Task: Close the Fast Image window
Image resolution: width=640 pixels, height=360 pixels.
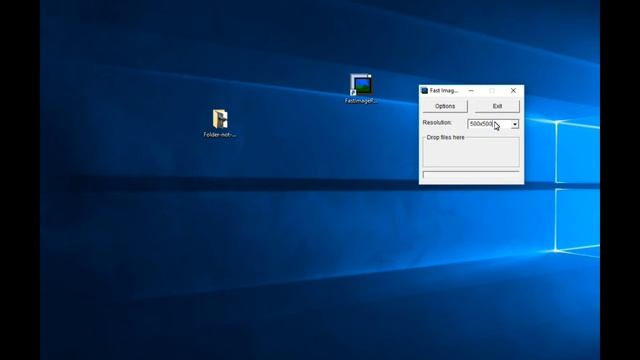Action: click(x=513, y=91)
